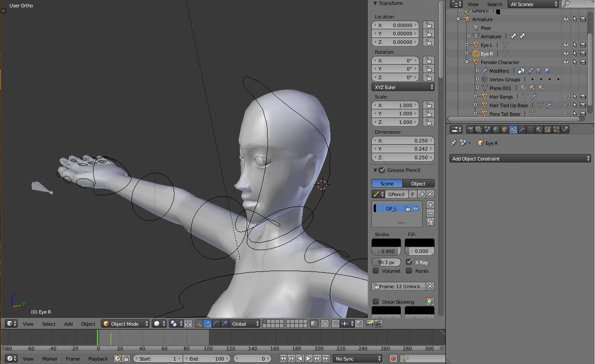
Task: Open the 3D viewport Select menu
Action: [49, 324]
